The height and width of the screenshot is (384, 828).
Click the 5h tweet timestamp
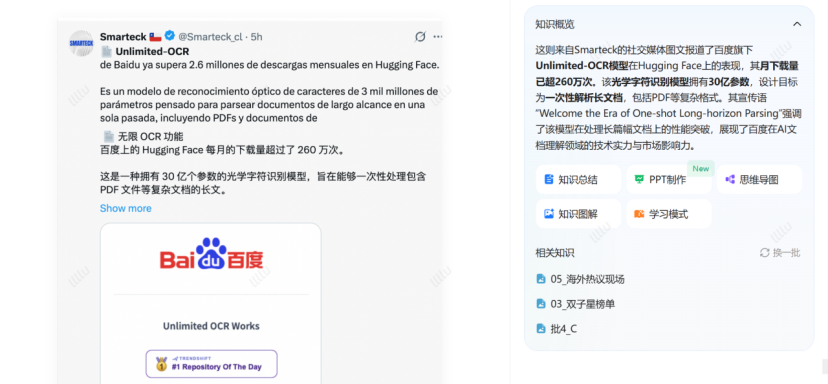(257, 36)
